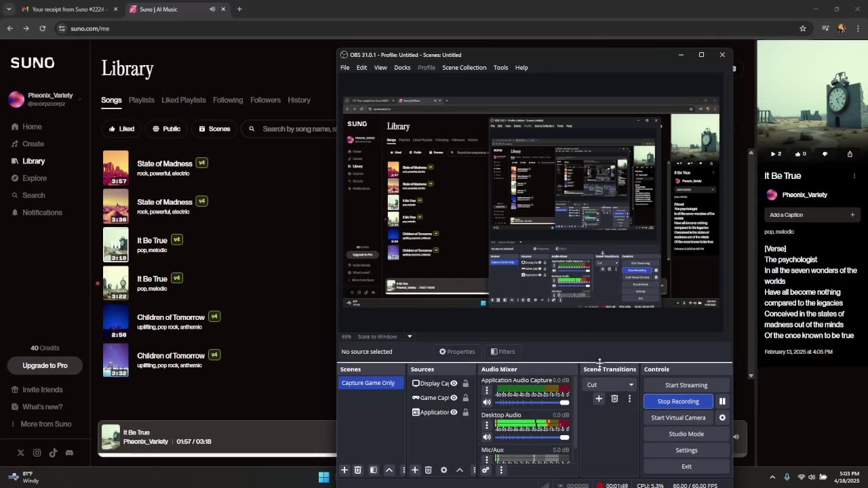This screenshot has height=488, width=868.
Task: Click Start Streaming in OBS Controls
Action: [686, 385]
